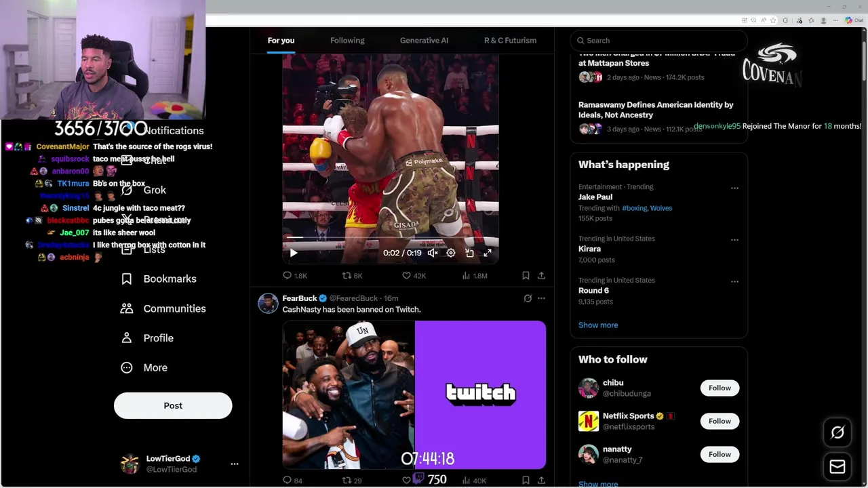Viewport: 868px width, 488px height.
Task: Open Edge Settings and more menu
Action: [837, 20]
